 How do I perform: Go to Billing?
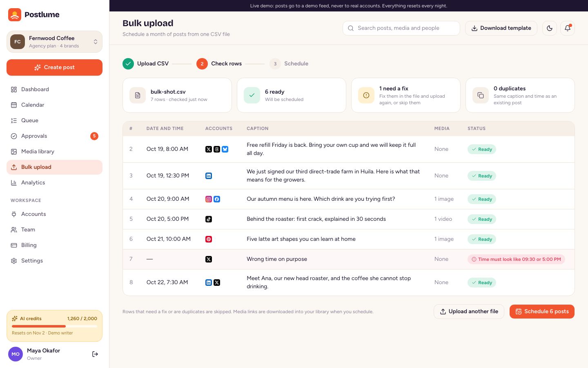pos(54,245)
